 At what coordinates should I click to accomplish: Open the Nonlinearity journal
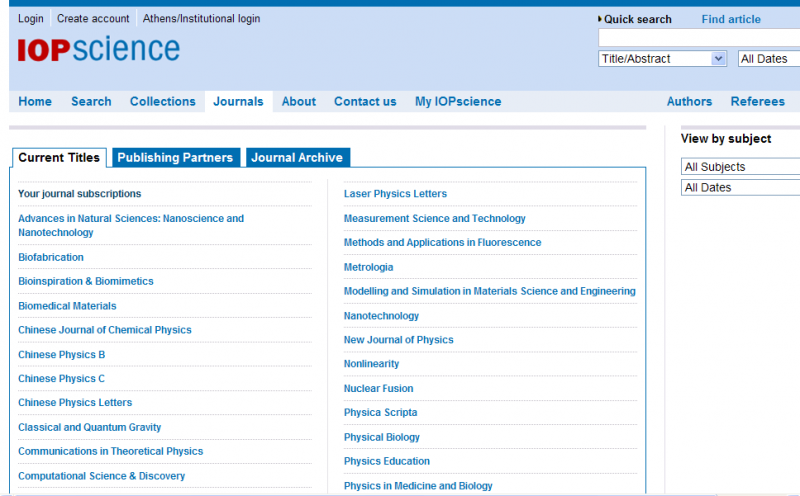pos(371,364)
